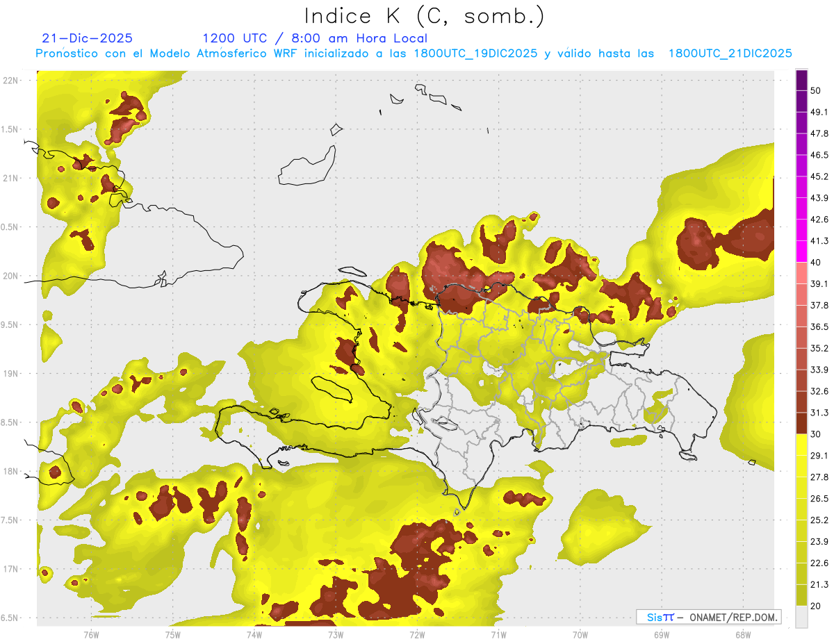Click the "7.5N" latitude axis label
Screen dimensions: 834x644
(10, 520)
